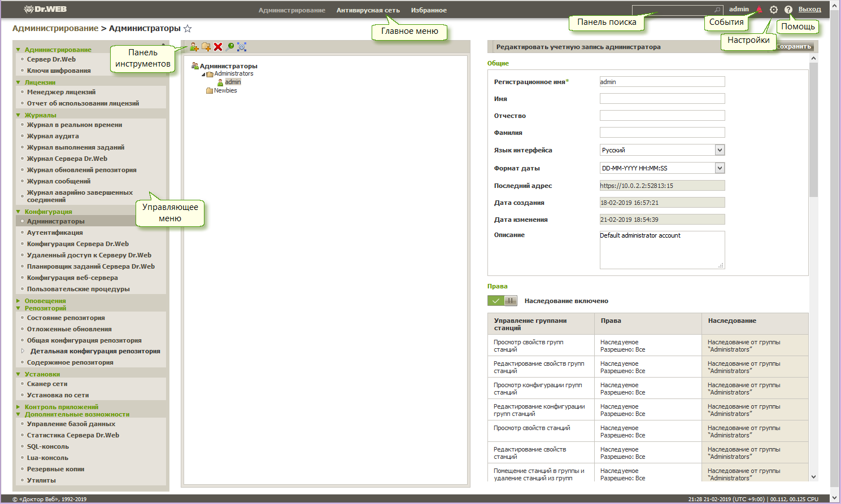Open Сервер Dr.Web in sidebar

click(x=51, y=59)
